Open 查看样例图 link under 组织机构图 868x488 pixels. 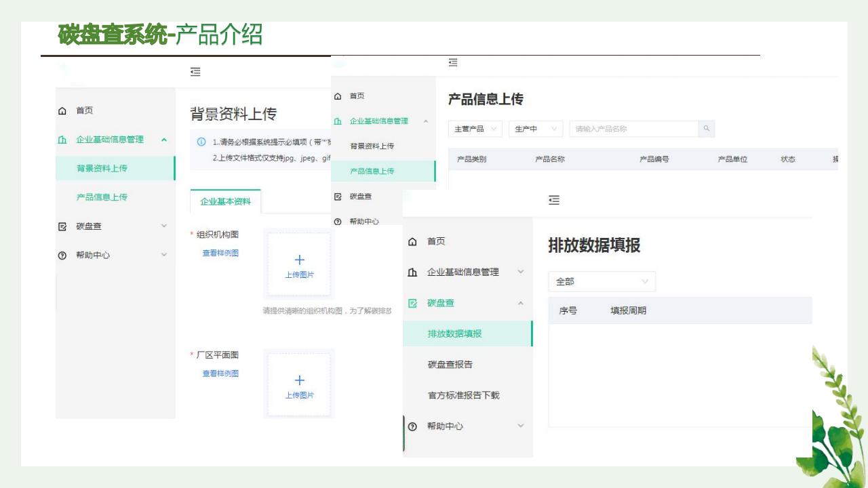click(220, 253)
